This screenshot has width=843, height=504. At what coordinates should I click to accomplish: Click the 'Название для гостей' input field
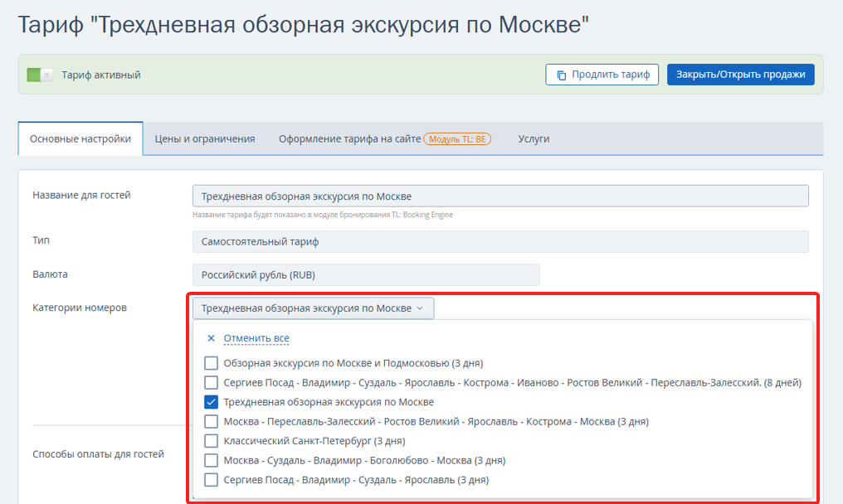click(500, 196)
